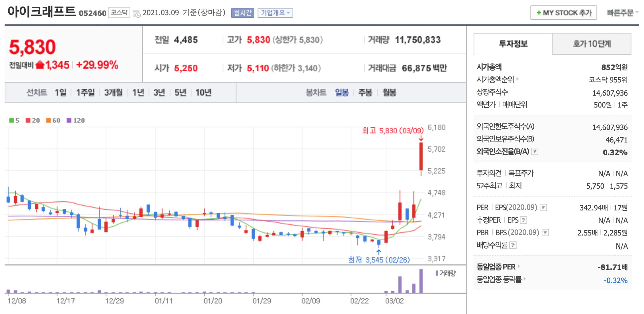Click the 상한가 5,830 text
This screenshot has height=314, width=644.
297,40
